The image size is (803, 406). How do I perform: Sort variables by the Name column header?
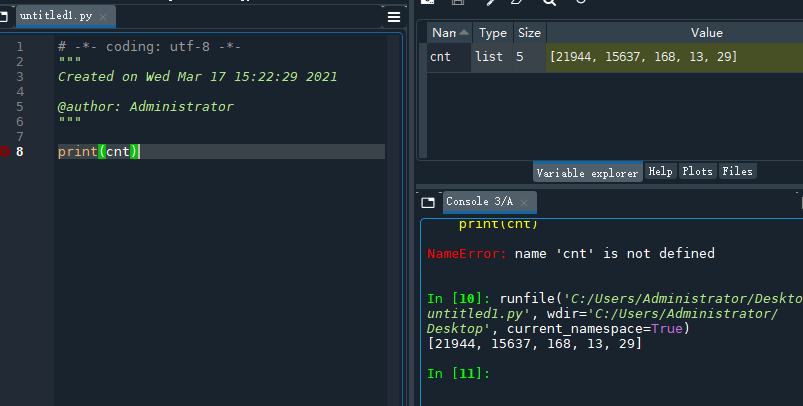[x=450, y=33]
